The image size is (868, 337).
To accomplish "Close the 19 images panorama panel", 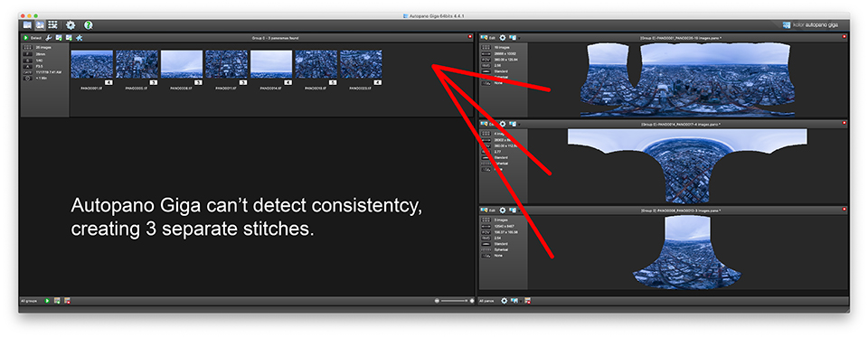I will (x=844, y=37).
